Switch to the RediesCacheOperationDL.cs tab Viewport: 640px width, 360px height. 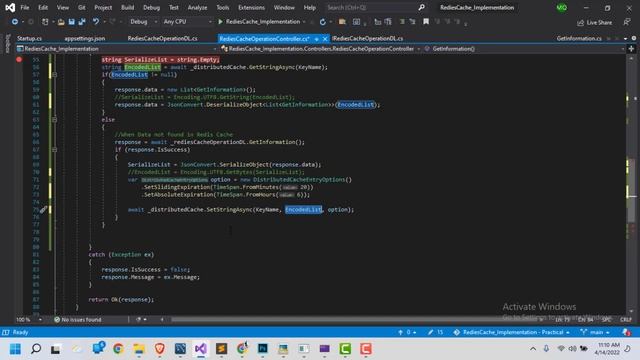tap(162, 38)
